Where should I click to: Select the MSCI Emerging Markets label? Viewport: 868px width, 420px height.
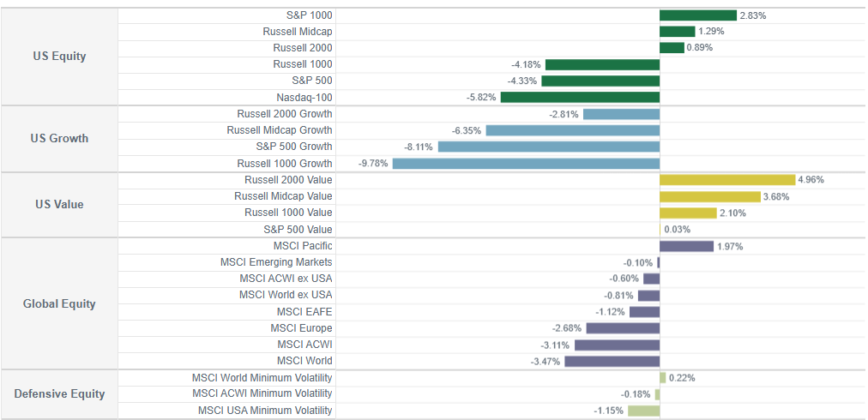tap(275, 262)
